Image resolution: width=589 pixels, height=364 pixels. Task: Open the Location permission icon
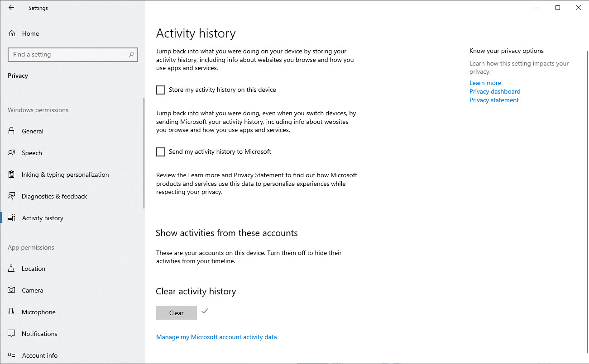pyautogui.click(x=12, y=269)
